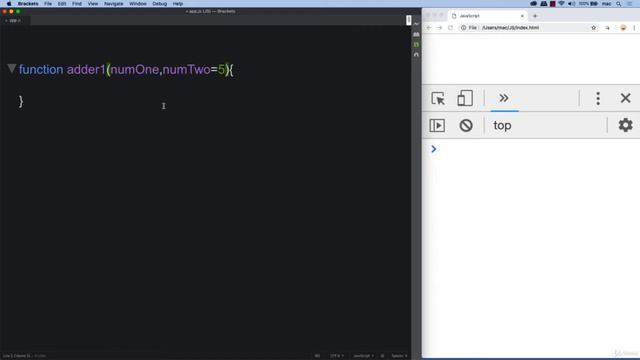640x360 pixels.
Task: Go forward in Chrome
Action: 440,28
